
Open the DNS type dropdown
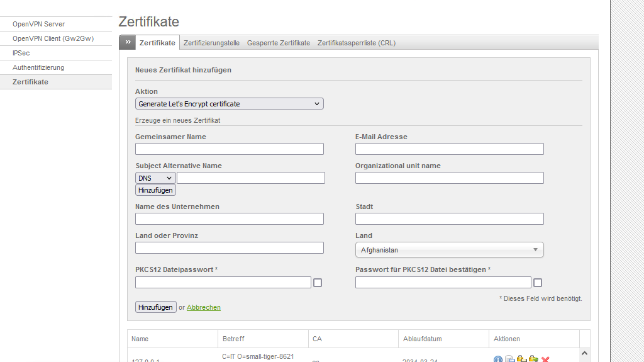155,178
